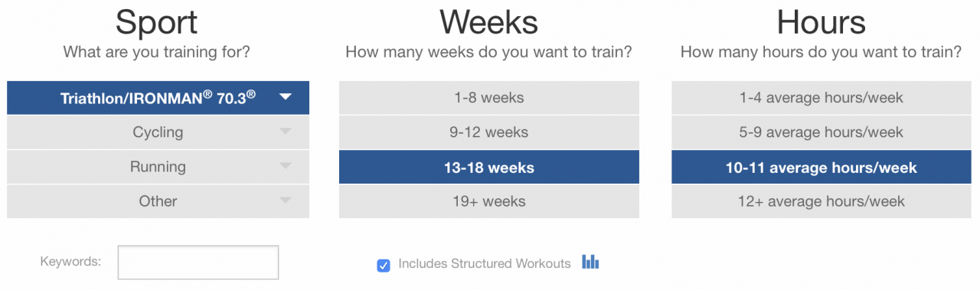Expand the Triathlon/IRONMAN 70.3 dropdown arrow

[x=286, y=97]
